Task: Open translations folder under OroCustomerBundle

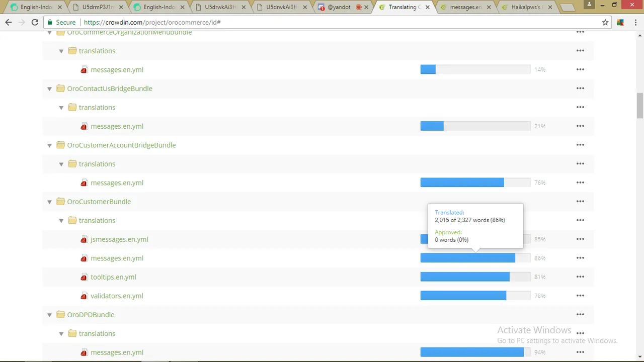Action: click(97, 220)
